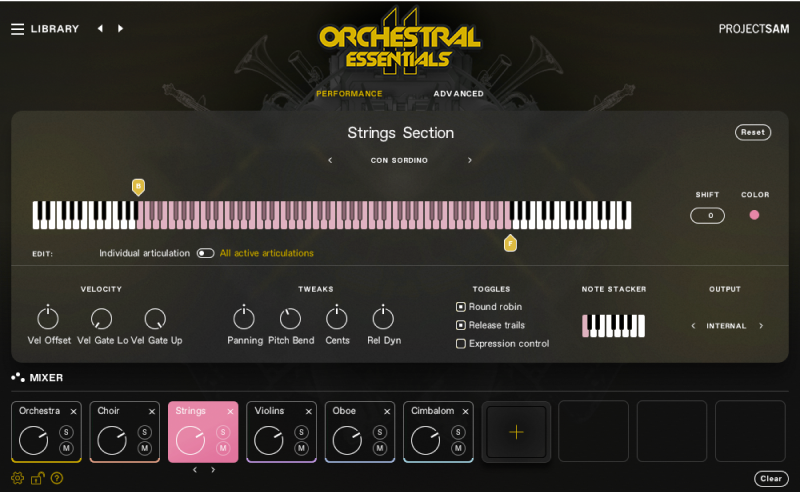Mute the Oboe channel

click(380, 449)
